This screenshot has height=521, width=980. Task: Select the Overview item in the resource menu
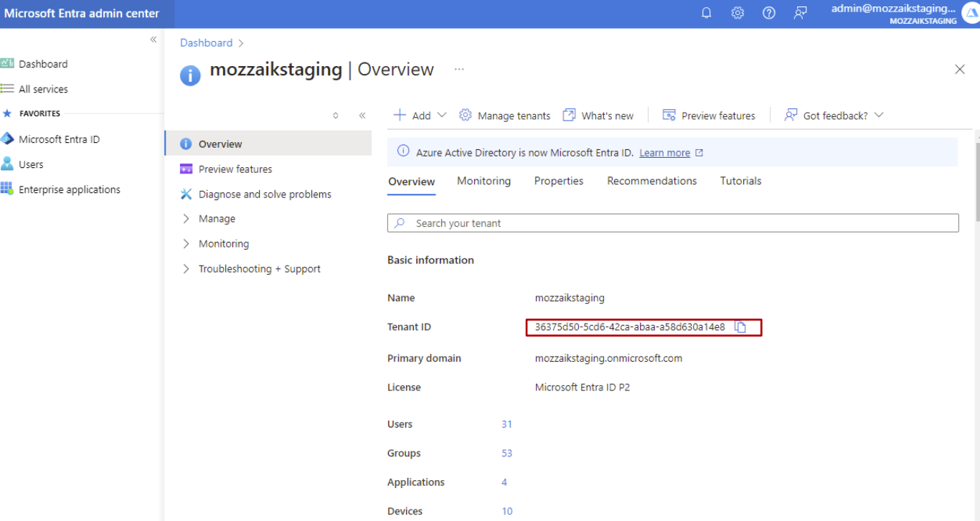point(268,144)
